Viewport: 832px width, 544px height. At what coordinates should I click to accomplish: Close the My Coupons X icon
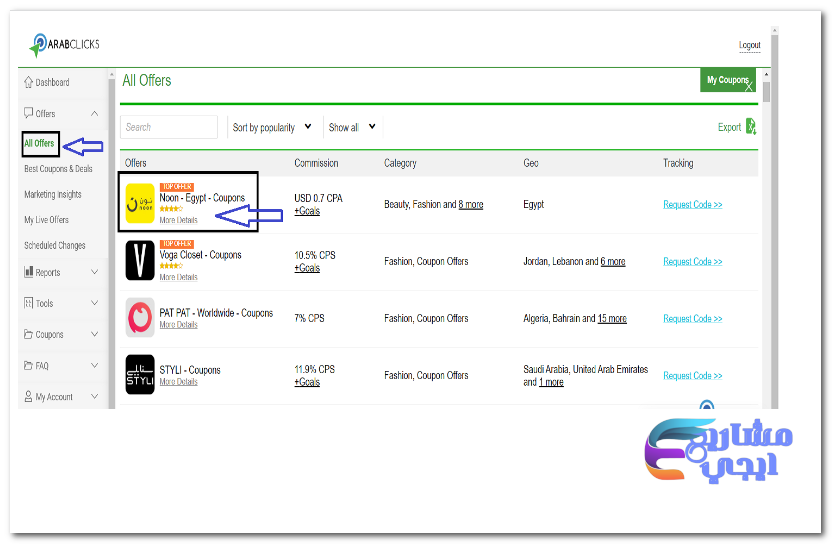click(749, 87)
